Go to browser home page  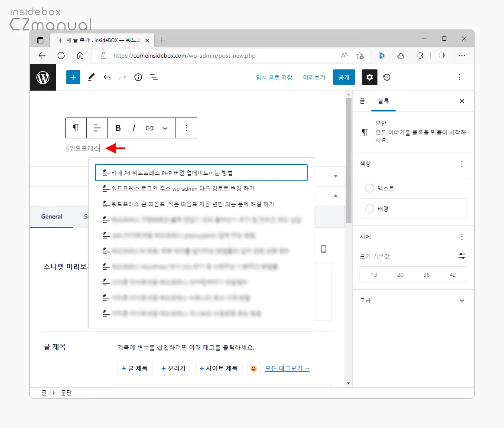(x=80, y=56)
